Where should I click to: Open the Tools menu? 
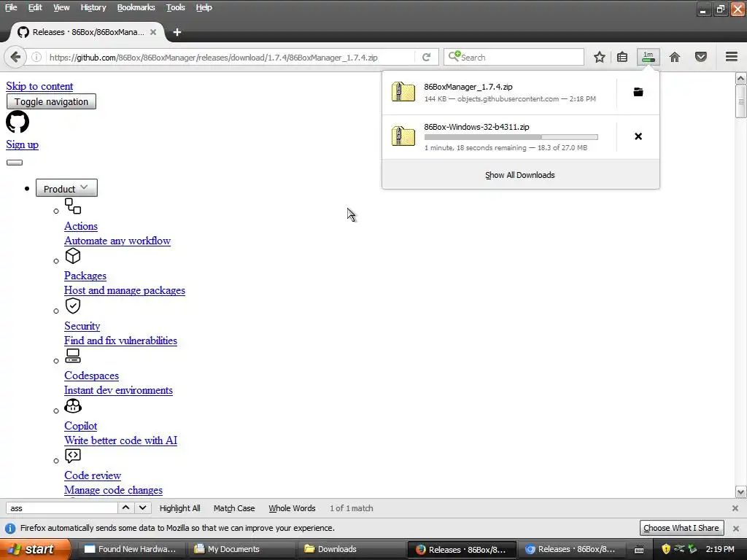click(x=175, y=7)
